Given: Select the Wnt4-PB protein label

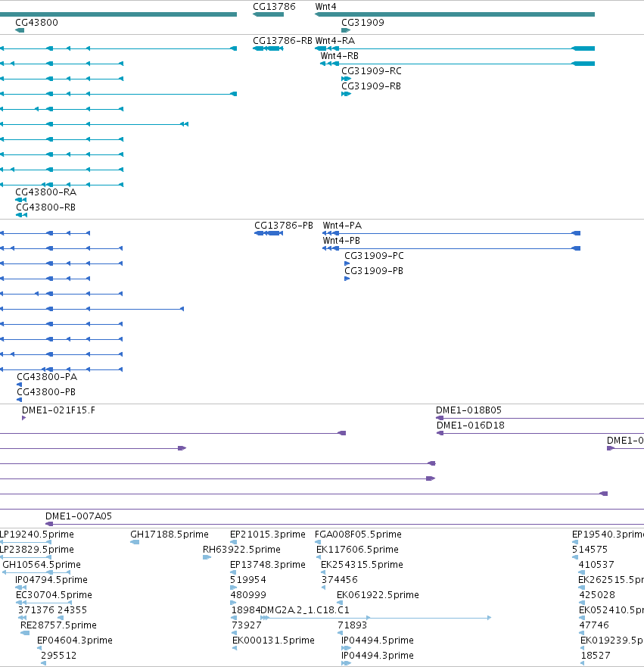Looking at the screenshot, I should coord(341,241).
